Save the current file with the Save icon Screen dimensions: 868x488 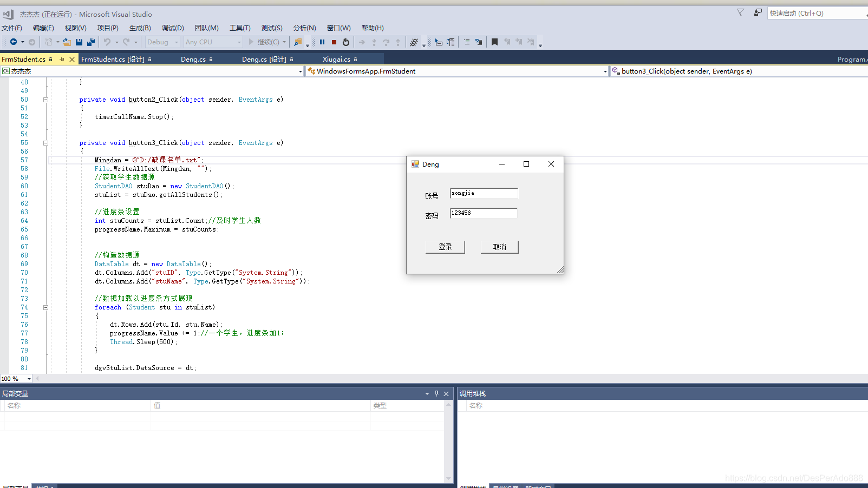tap(79, 42)
